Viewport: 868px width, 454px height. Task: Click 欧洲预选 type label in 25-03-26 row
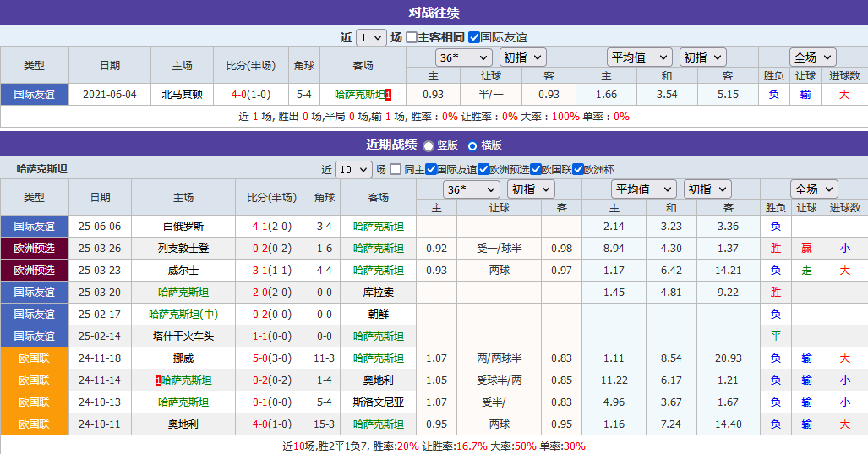35,249
